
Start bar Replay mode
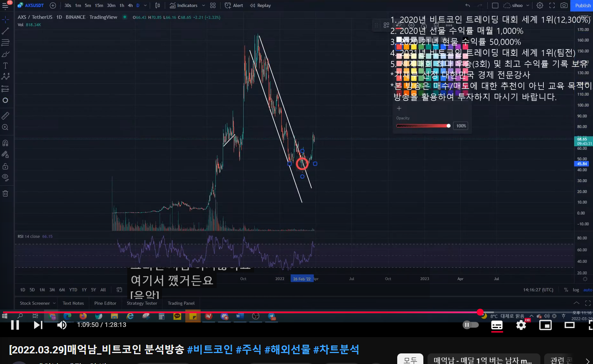(261, 6)
